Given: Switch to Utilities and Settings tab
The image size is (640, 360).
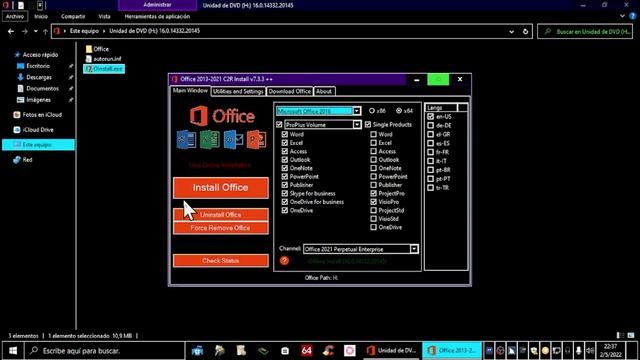Looking at the screenshot, I should tap(238, 91).
